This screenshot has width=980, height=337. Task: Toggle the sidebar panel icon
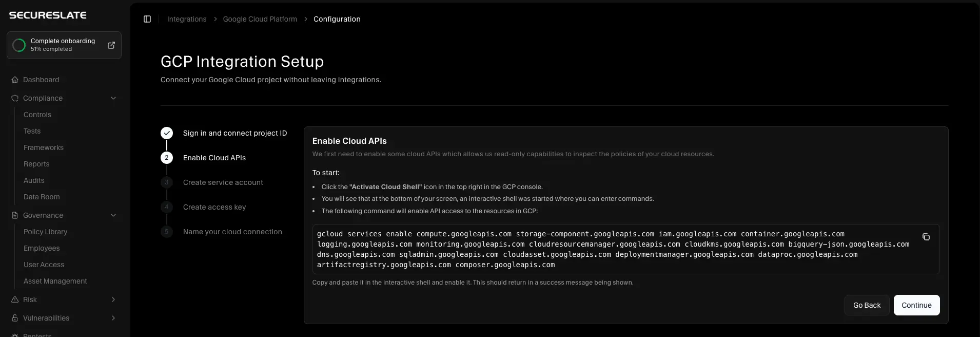tap(147, 19)
